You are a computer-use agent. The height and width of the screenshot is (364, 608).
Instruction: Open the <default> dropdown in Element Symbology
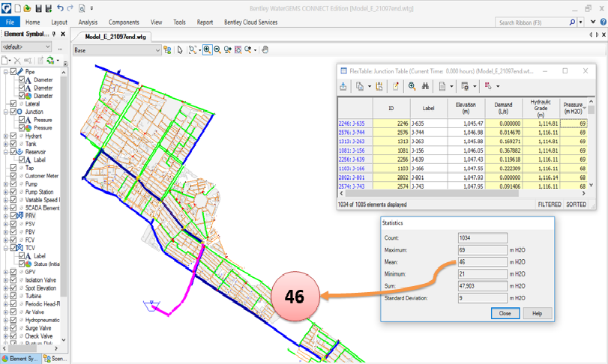pyautogui.click(x=26, y=47)
